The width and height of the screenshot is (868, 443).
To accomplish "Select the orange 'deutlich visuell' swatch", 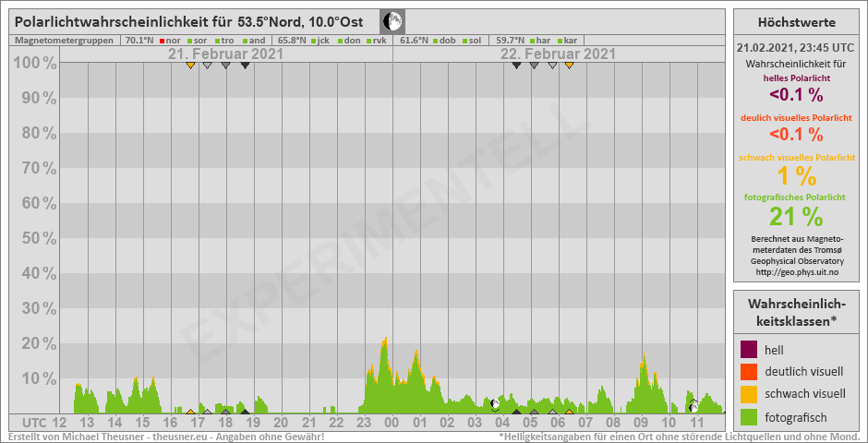I will click(x=748, y=372).
